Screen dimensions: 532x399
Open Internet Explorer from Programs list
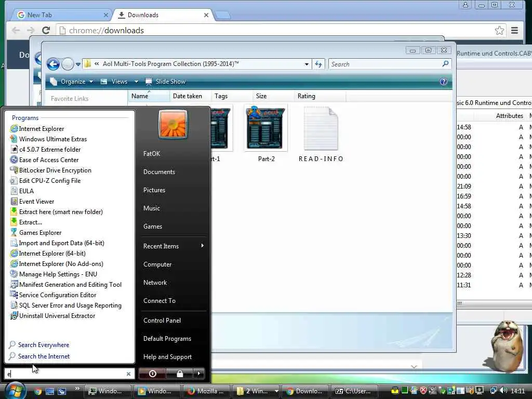click(37, 129)
